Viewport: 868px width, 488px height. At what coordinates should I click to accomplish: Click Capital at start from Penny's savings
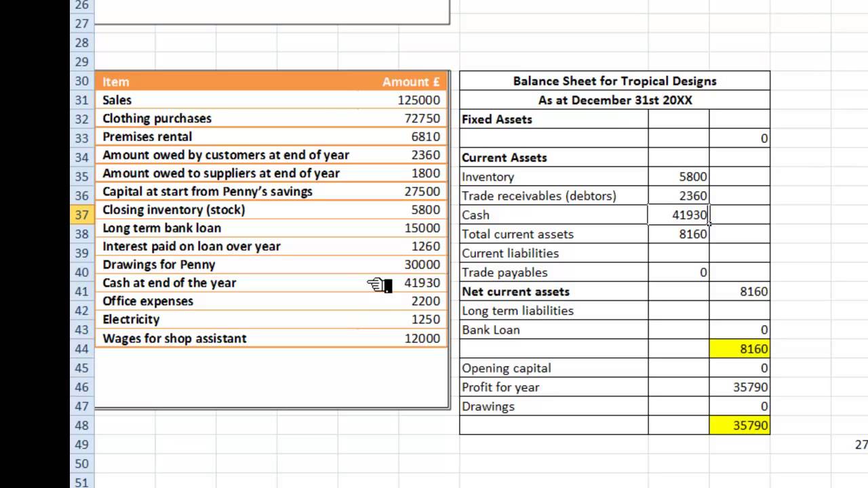[208, 191]
